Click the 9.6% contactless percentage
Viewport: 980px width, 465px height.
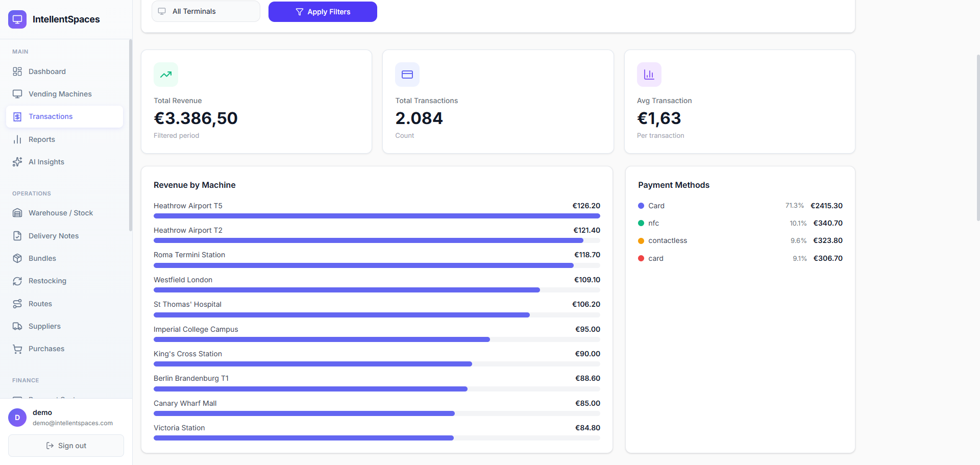(x=798, y=241)
